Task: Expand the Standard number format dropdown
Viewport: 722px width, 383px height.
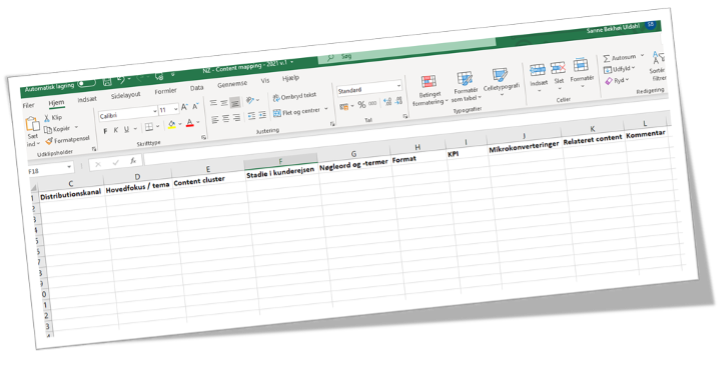Action: (369, 88)
